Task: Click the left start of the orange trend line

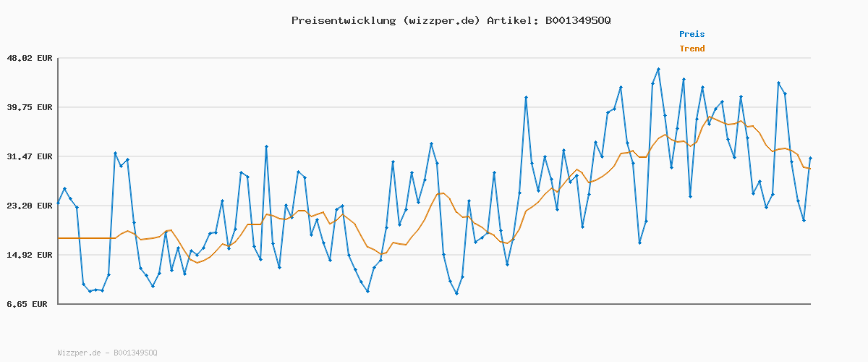Action: [59, 238]
